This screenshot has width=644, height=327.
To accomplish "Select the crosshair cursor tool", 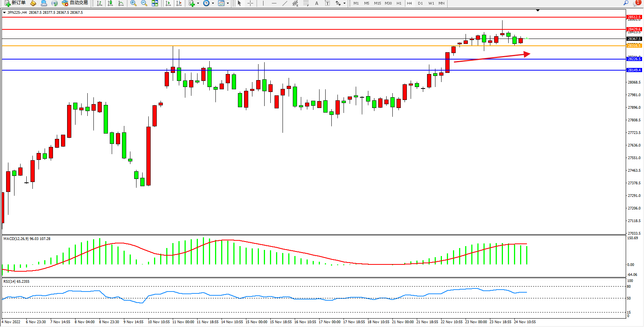I will (250, 3).
